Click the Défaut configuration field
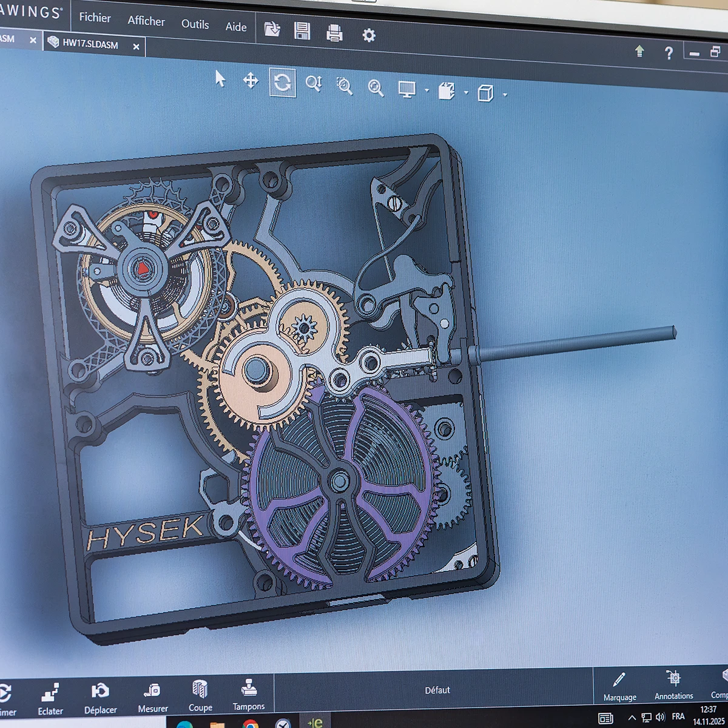 pos(437,690)
